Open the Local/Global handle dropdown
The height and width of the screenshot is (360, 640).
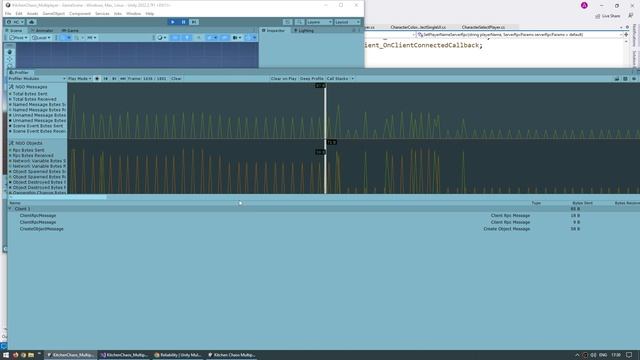41,38
